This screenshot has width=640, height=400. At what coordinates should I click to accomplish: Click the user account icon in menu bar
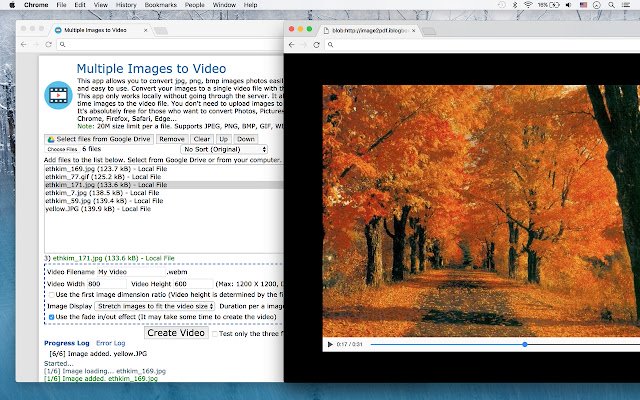pos(597,5)
